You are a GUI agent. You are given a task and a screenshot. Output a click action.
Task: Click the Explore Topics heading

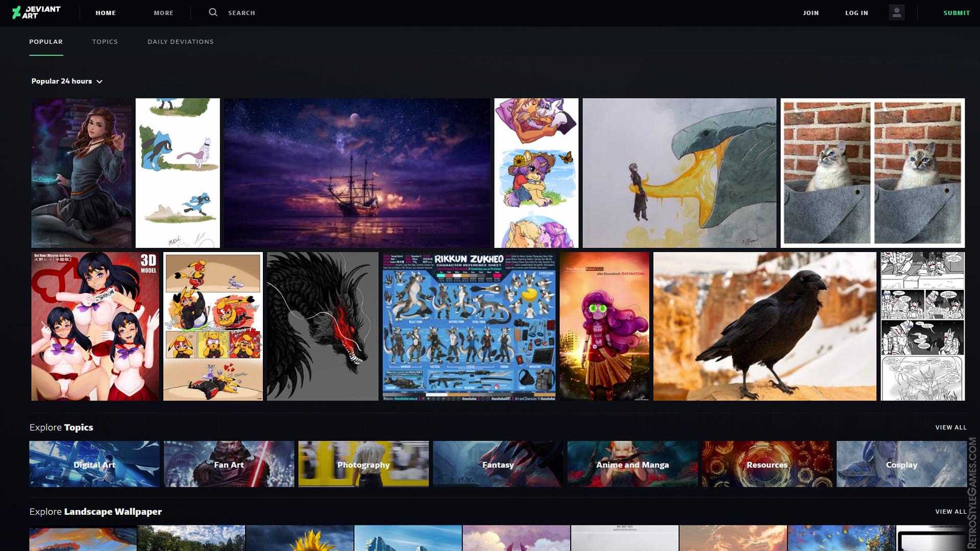tap(61, 428)
